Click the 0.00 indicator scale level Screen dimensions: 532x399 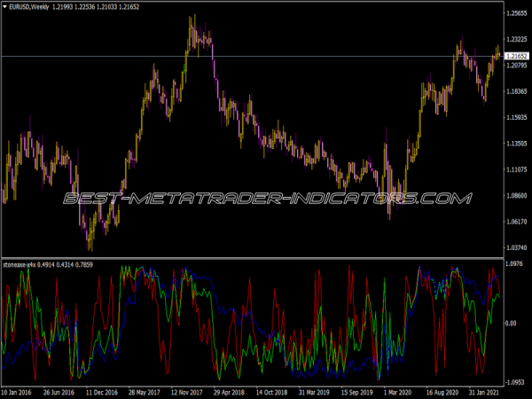[513, 323]
